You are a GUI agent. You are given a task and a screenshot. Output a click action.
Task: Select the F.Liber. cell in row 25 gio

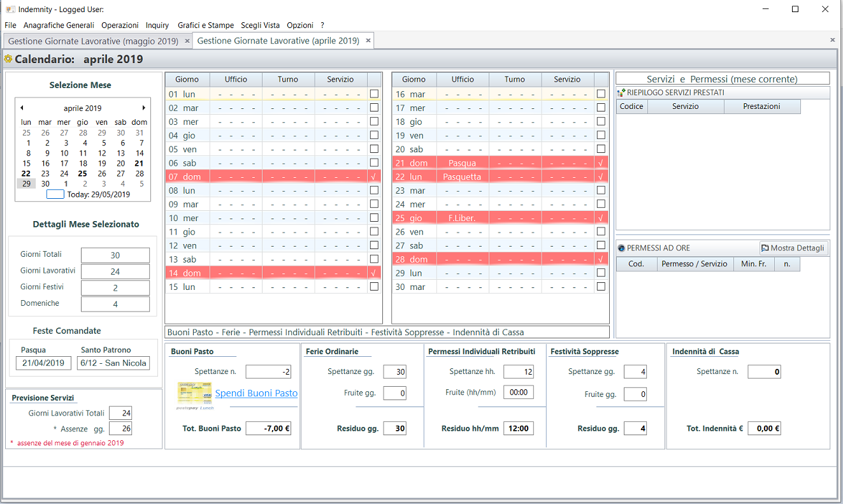[x=463, y=218]
